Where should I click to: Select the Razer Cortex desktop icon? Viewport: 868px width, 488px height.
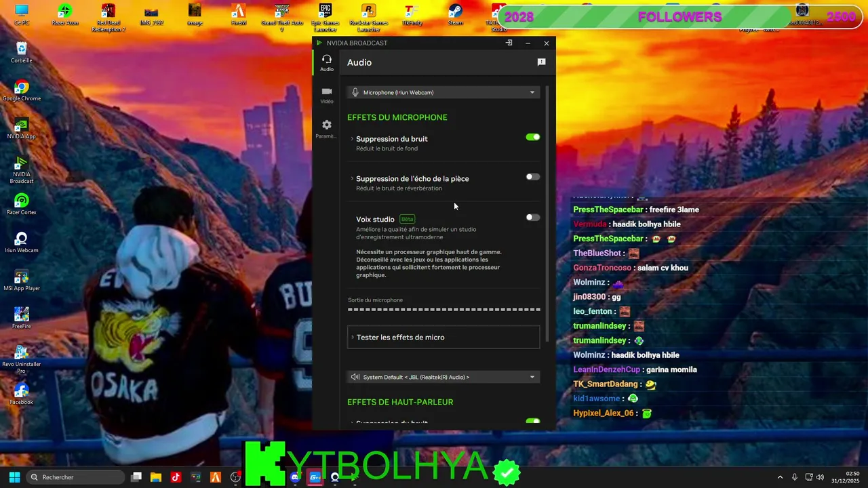tap(22, 205)
